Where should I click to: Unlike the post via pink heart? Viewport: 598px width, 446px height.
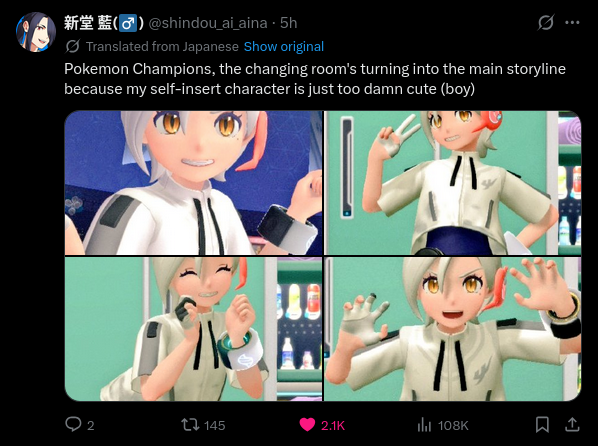coord(307,425)
